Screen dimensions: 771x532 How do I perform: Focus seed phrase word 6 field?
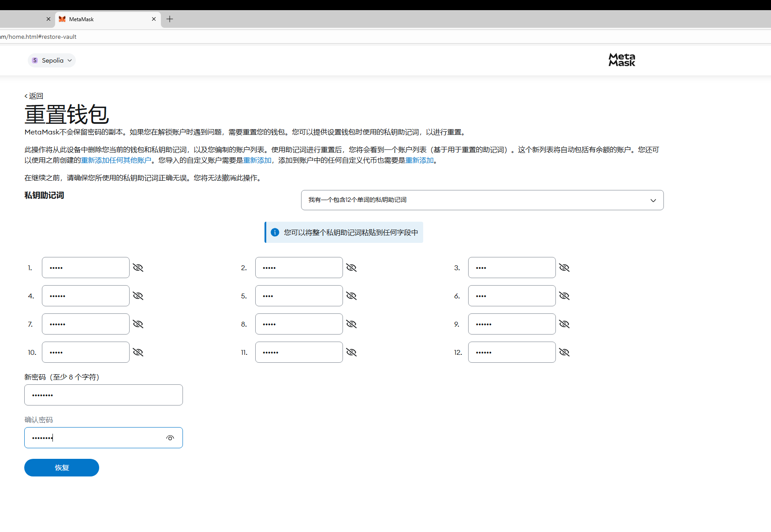coord(512,296)
